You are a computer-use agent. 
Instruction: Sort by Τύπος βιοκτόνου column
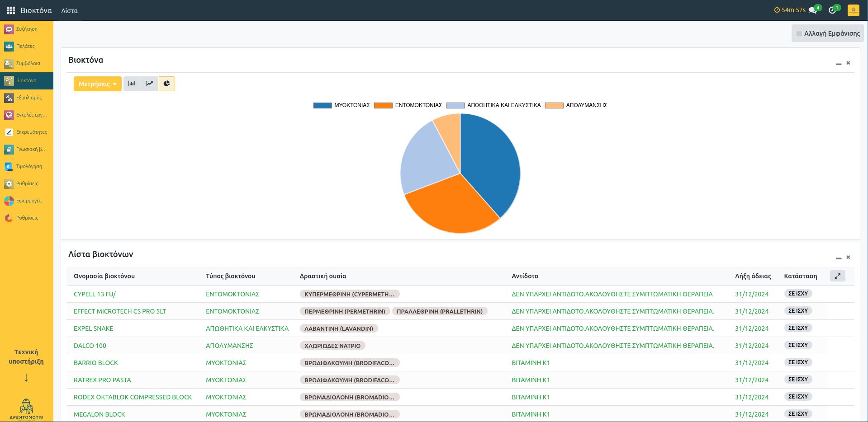231,276
